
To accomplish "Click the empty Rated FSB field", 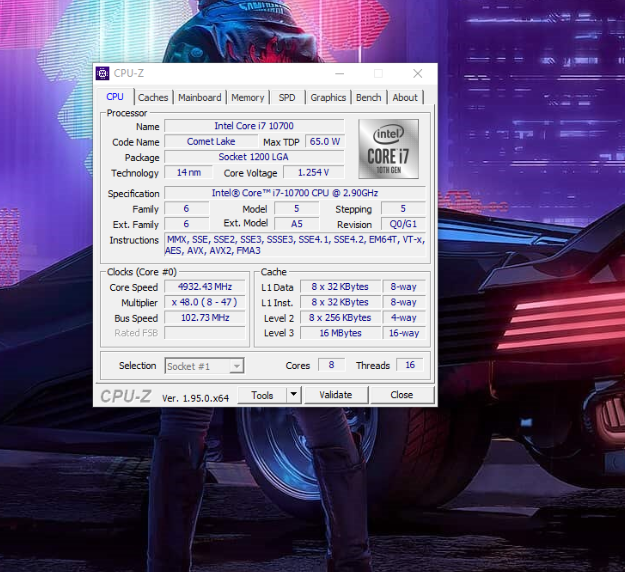I will tap(205, 333).
